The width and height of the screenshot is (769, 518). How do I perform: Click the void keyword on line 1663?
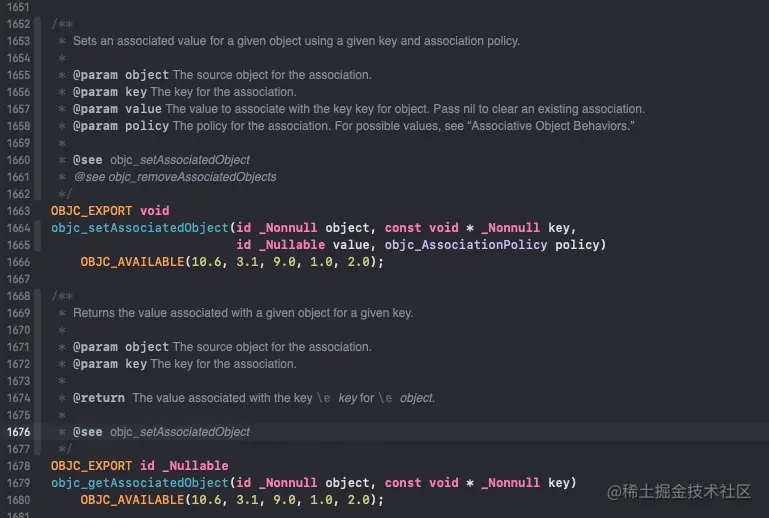(x=154, y=211)
